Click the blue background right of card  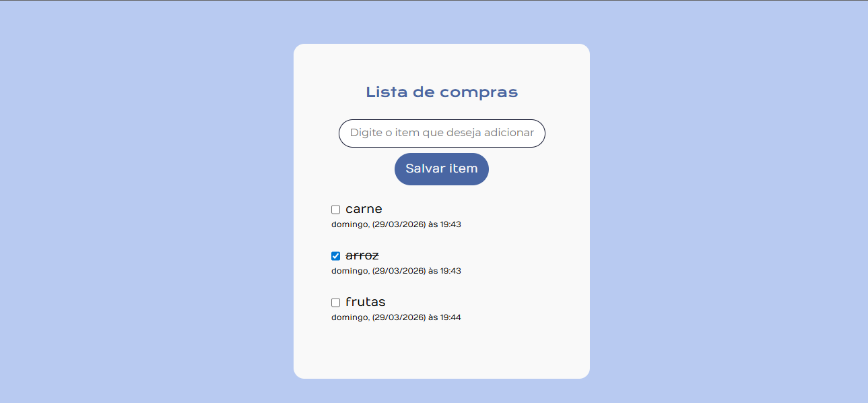(727, 202)
